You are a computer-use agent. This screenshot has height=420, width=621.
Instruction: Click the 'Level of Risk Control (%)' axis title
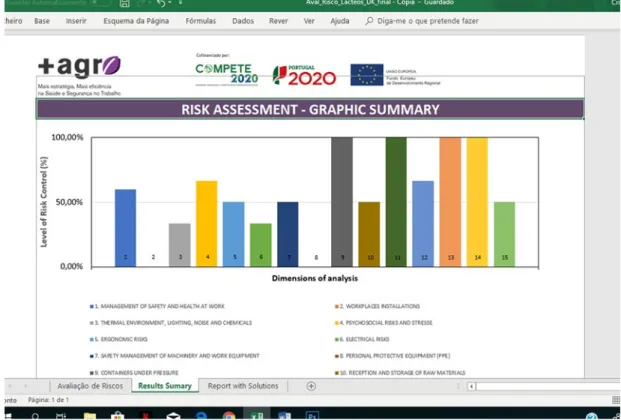point(44,202)
